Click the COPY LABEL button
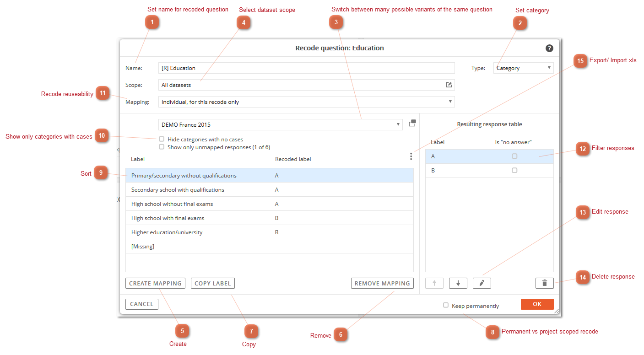This screenshot has height=355, width=644. (213, 283)
